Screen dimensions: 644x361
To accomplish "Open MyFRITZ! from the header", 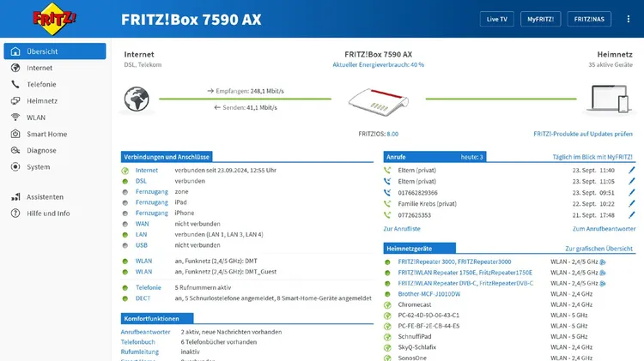I will (540, 19).
